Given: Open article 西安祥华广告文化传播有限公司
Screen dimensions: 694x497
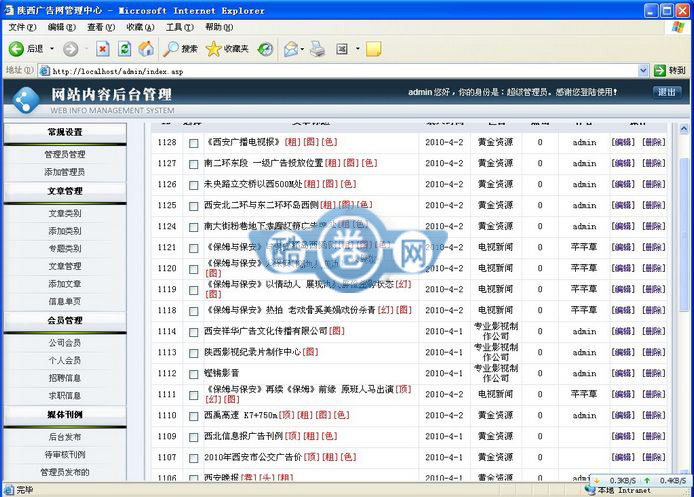Looking at the screenshot, I should coord(266,331).
